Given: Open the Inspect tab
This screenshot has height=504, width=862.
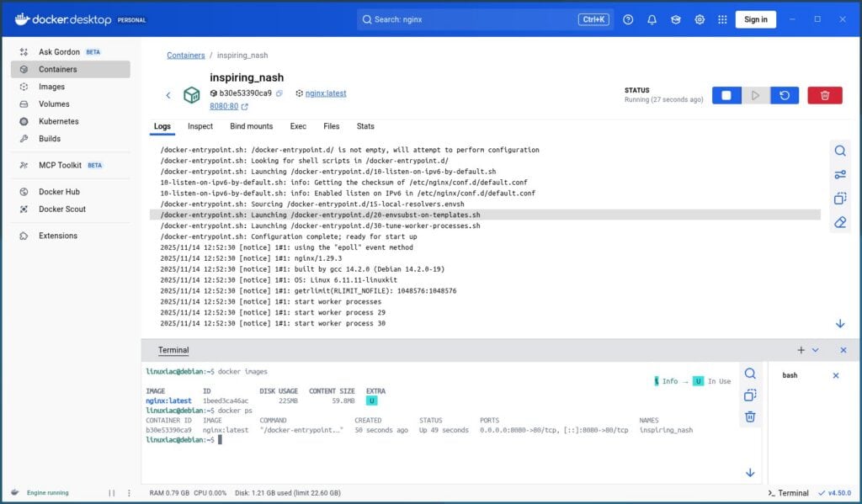Looking at the screenshot, I should pos(200,126).
